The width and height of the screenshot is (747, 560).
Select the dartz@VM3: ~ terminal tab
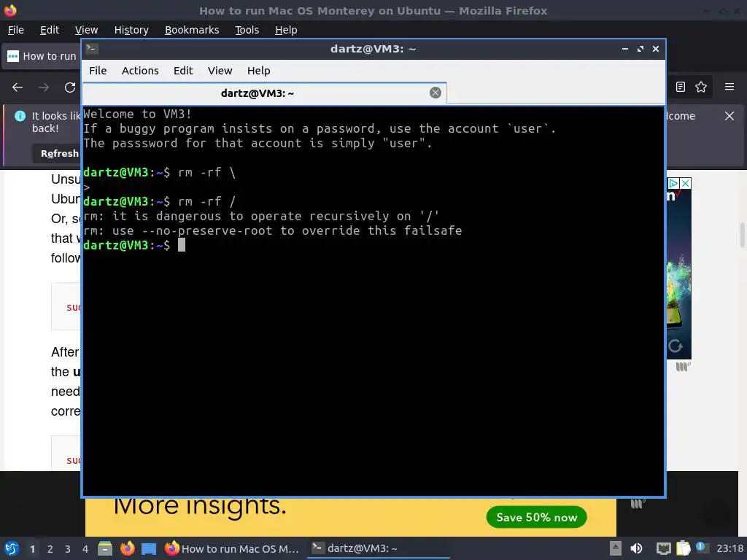tap(264, 93)
